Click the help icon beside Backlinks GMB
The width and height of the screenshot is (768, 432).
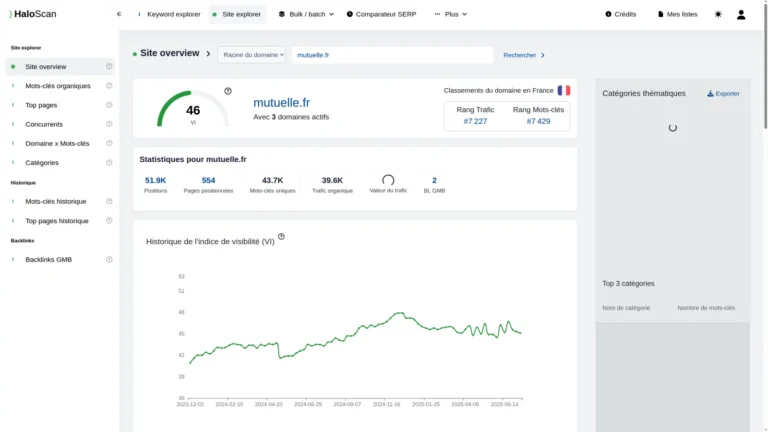[x=109, y=259]
